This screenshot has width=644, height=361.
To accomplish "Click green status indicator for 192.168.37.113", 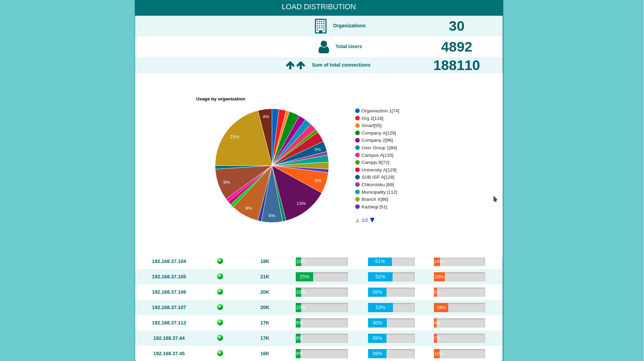I will [220, 322].
